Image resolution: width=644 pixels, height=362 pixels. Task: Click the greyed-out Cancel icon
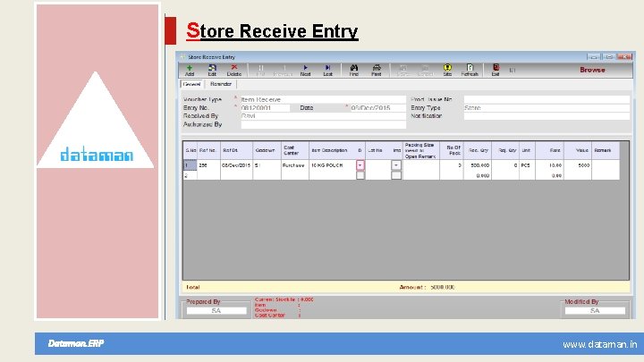425,71
